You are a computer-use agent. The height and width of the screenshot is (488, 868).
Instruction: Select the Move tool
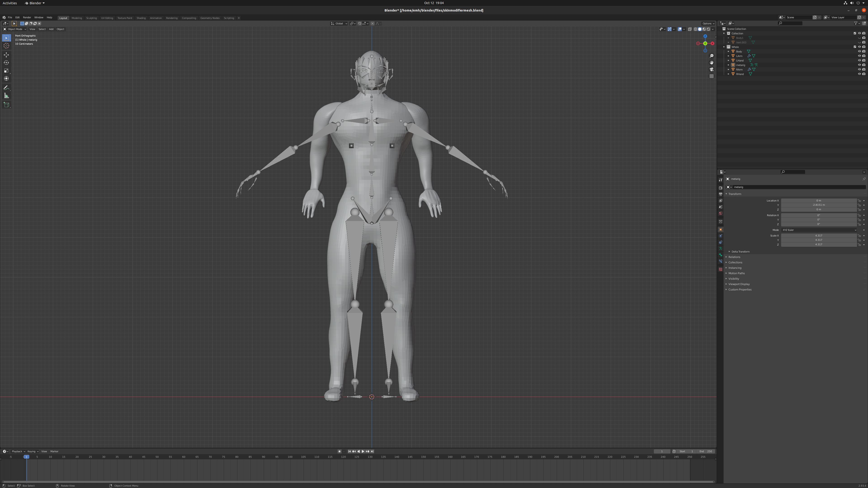coord(6,55)
